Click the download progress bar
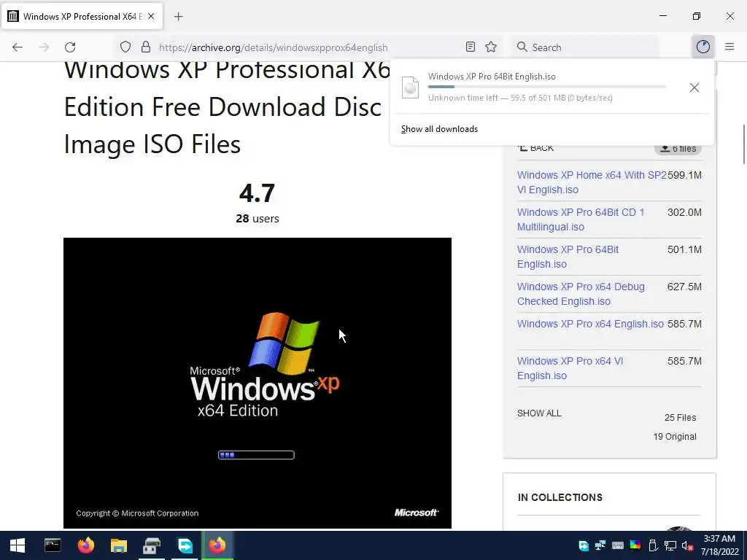Image resolution: width=747 pixels, height=560 pixels. coord(547,87)
